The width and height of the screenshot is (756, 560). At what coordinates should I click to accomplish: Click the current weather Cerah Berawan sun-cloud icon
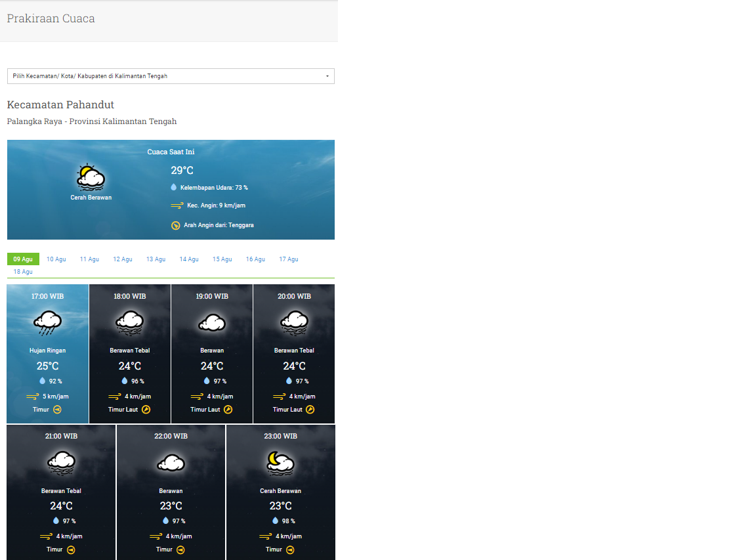(x=91, y=177)
